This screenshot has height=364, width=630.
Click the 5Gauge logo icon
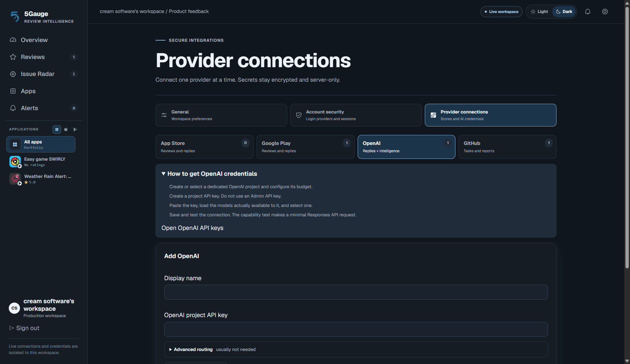click(15, 16)
